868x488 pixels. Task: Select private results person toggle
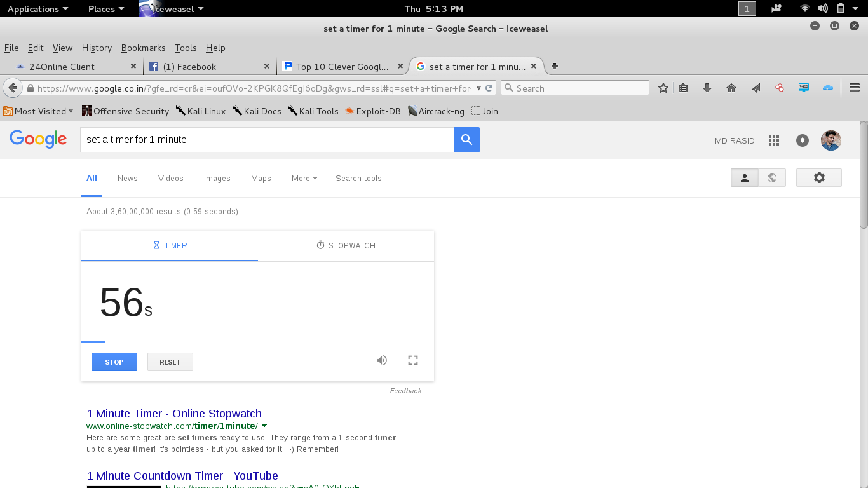[x=745, y=178]
